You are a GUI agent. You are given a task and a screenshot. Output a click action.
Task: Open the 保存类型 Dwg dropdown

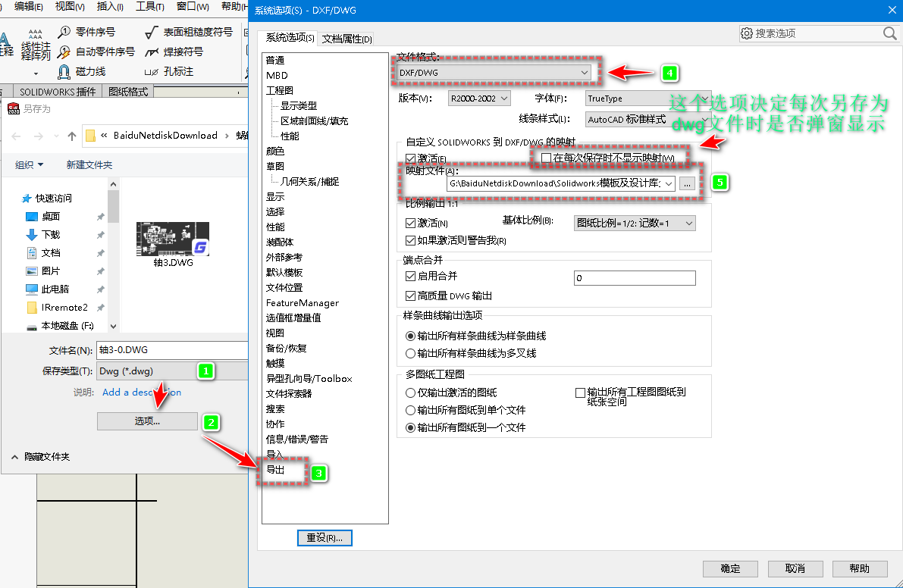click(x=172, y=371)
